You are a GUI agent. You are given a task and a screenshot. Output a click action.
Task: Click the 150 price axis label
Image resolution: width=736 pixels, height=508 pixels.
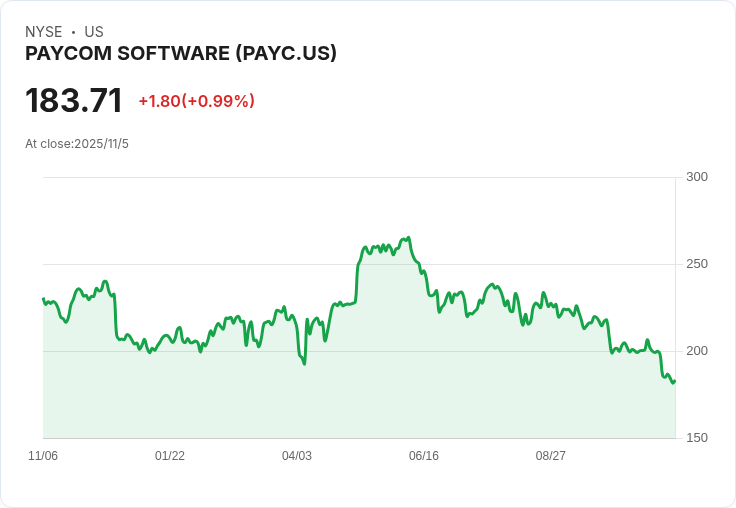(697, 438)
